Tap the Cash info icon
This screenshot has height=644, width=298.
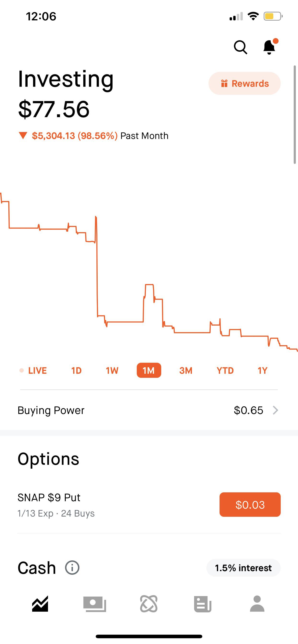[72, 568]
